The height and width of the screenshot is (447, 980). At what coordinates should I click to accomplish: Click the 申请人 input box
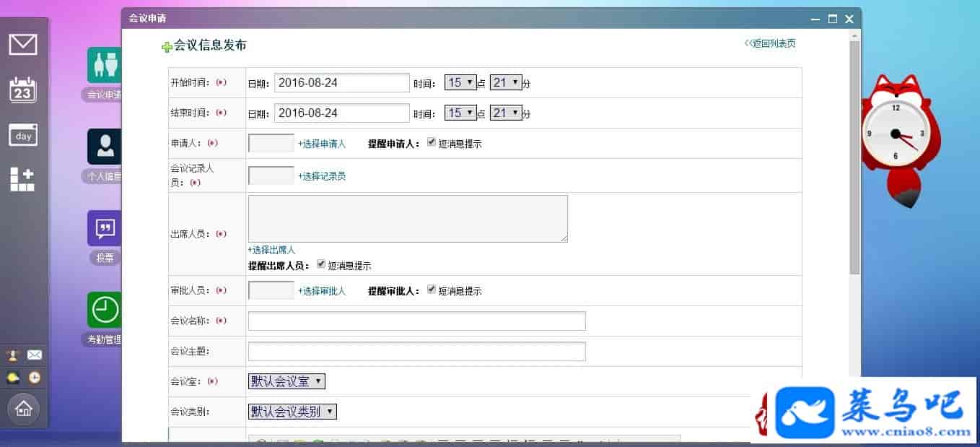(271, 143)
